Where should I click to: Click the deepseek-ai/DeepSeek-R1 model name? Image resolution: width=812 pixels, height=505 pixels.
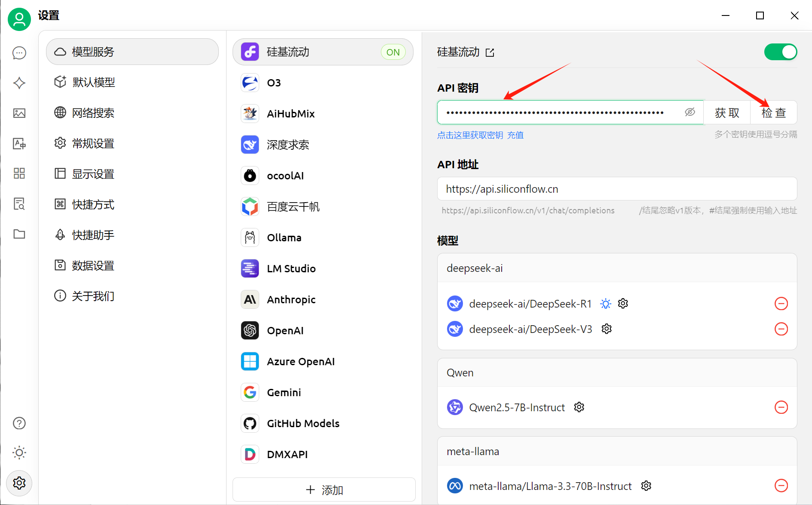[530, 304]
